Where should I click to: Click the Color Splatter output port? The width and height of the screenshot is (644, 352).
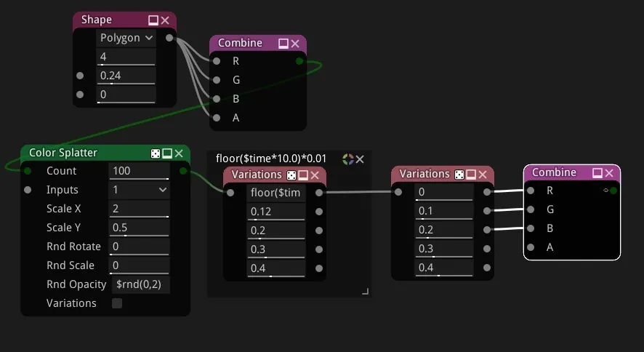click(183, 171)
